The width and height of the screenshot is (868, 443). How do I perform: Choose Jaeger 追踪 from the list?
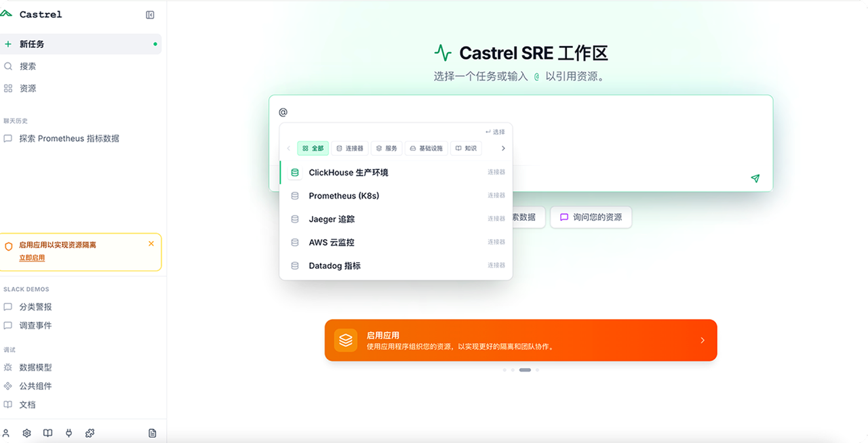click(x=396, y=219)
